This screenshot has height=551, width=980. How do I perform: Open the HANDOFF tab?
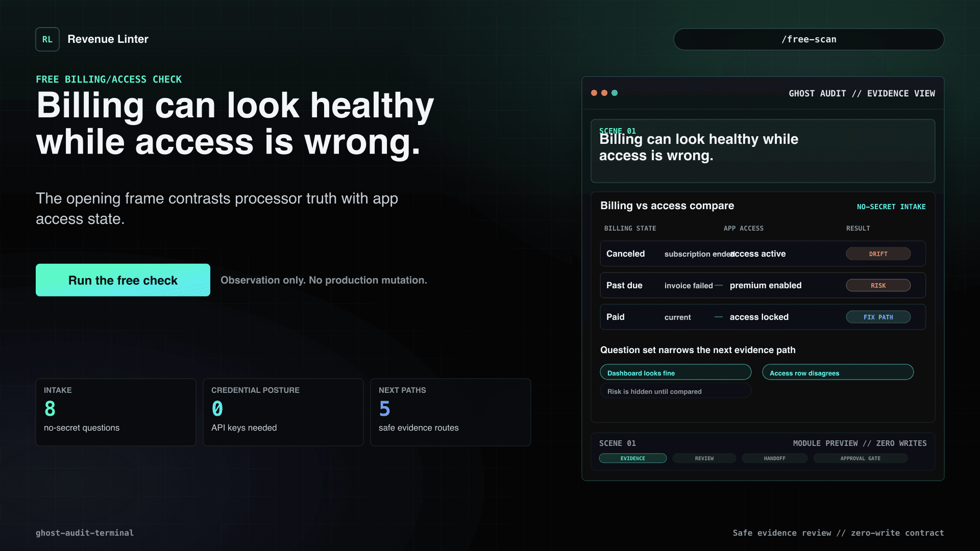(775, 458)
